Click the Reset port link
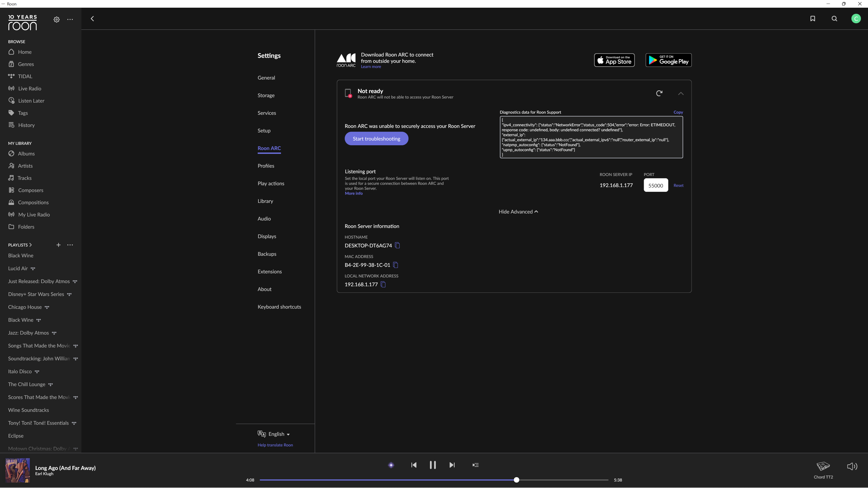 click(678, 185)
